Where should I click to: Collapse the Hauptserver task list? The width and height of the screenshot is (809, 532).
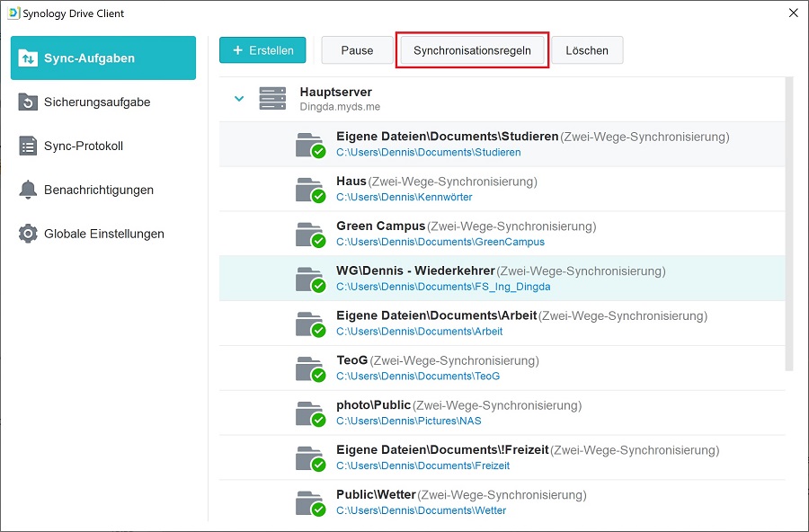(x=239, y=99)
